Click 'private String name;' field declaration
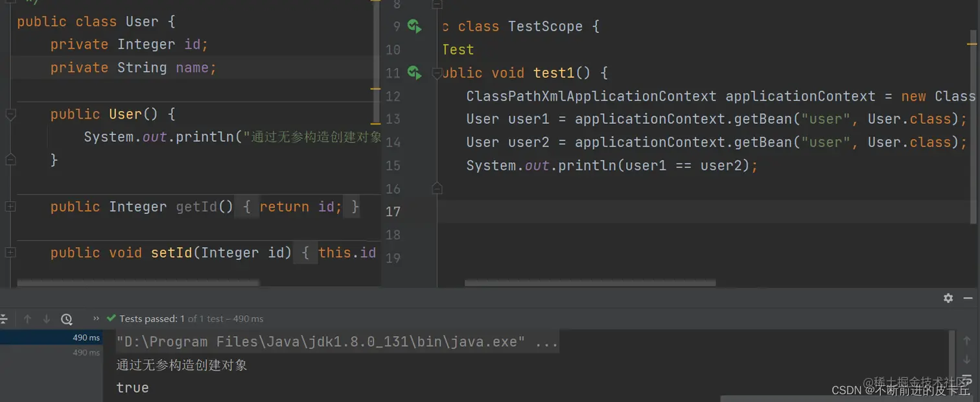 pos(134,67)
